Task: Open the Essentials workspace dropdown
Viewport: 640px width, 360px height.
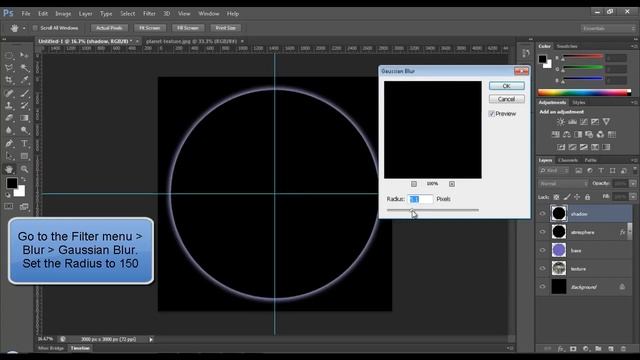Action: point(608,28)
